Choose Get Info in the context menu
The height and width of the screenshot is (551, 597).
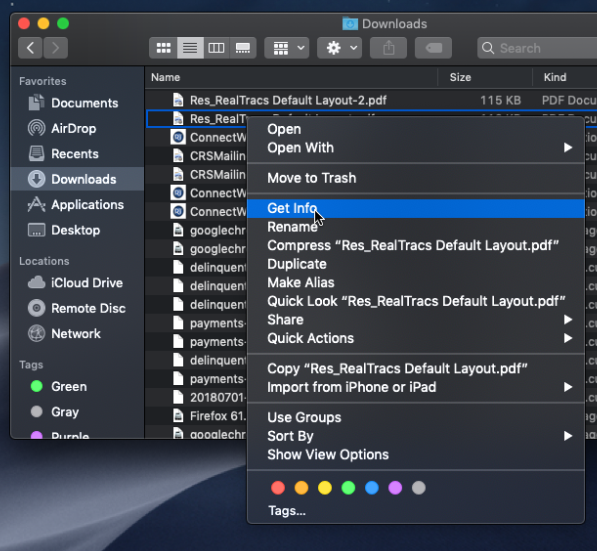tap(416, 208)
